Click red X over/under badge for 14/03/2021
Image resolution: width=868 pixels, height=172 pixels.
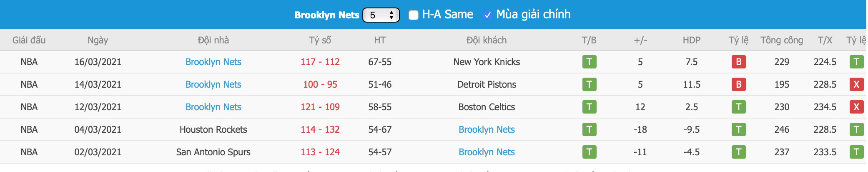pos(856,84)
